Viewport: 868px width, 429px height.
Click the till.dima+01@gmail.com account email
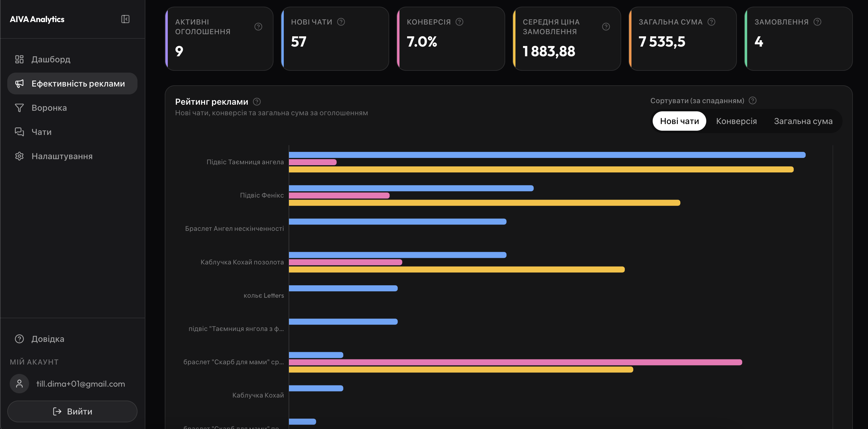tap(81, 384)
